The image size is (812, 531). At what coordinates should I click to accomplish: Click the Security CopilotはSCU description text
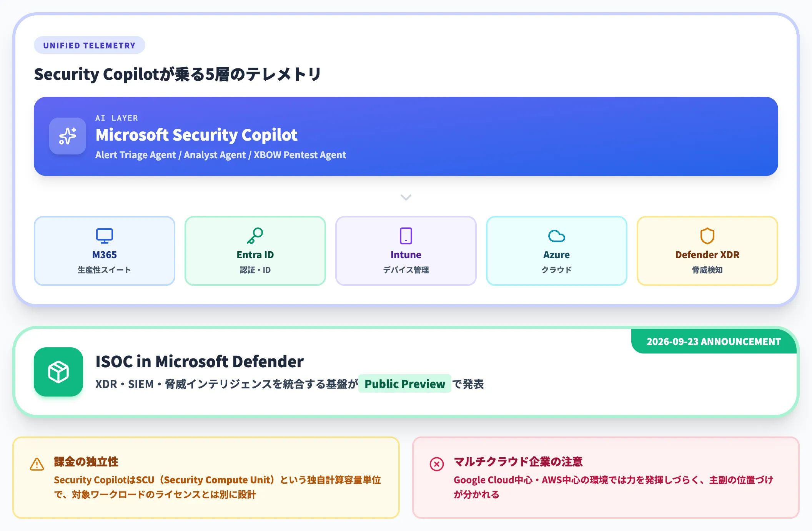[x=218, y=487]
